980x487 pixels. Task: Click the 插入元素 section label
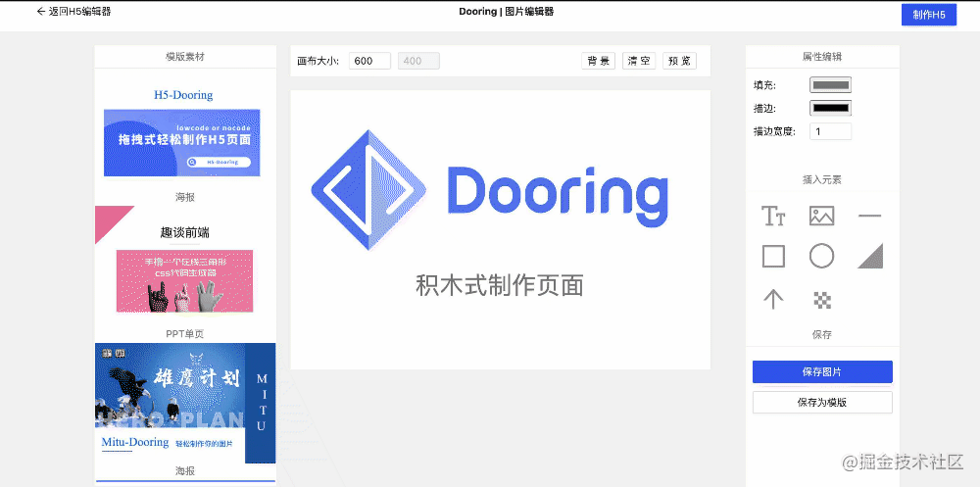click(822, 179)
